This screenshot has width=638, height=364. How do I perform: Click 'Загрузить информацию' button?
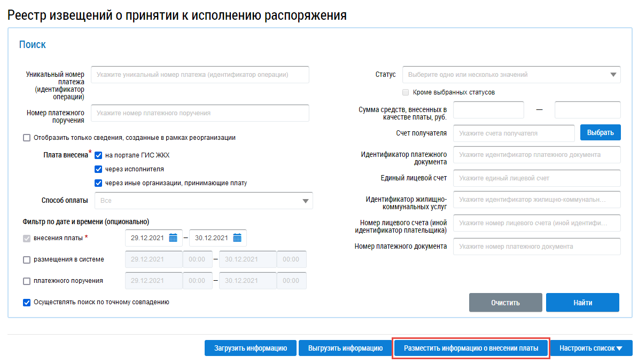251,348
